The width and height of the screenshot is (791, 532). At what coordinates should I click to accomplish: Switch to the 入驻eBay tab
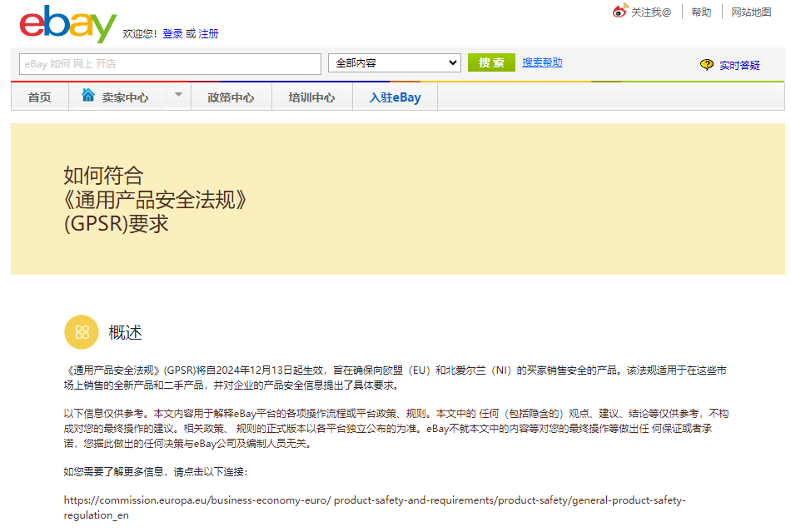click(x=394, y=96)
